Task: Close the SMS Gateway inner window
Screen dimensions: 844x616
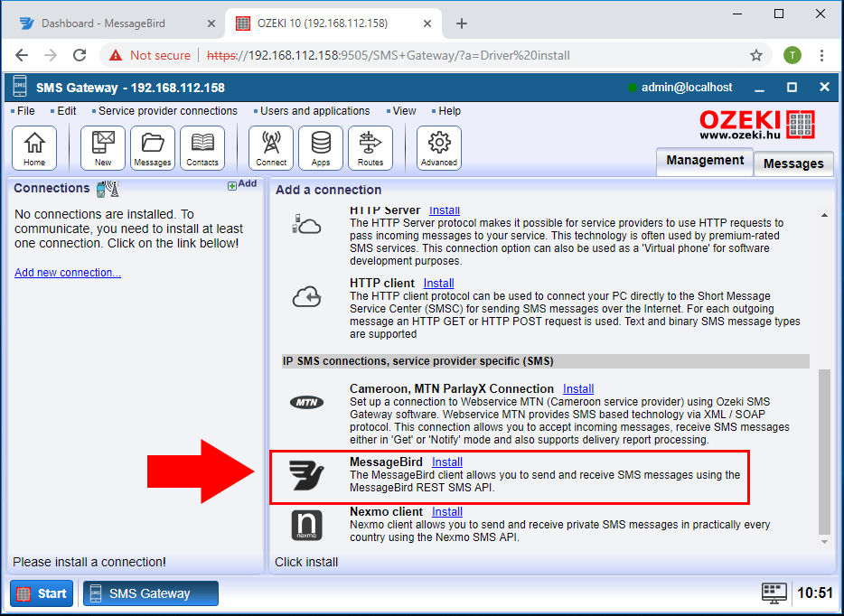Action: click(824, 87)
